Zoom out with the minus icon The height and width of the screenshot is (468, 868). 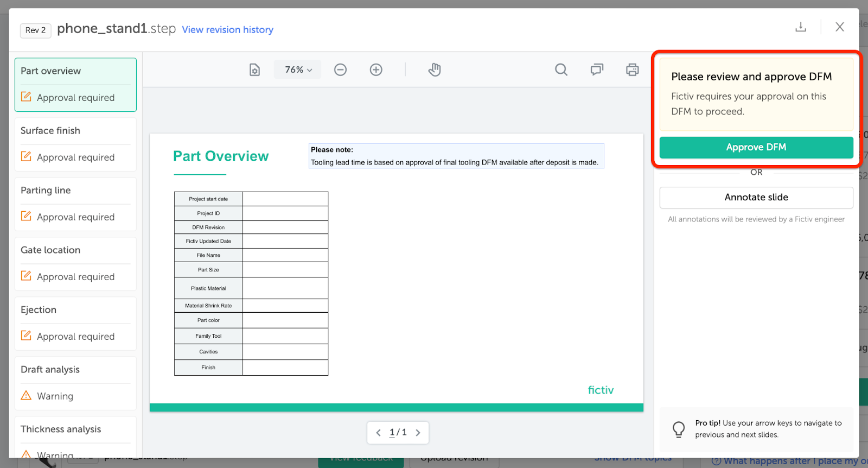pos(340,69)
